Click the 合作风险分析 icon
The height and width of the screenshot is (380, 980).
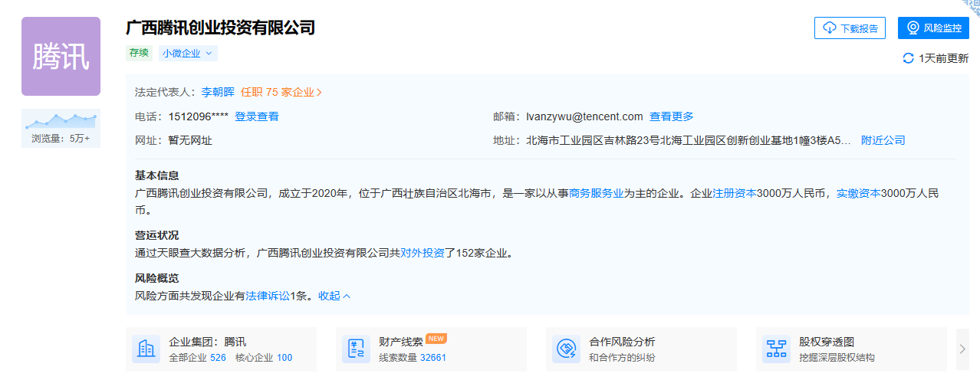pos(567,349)
